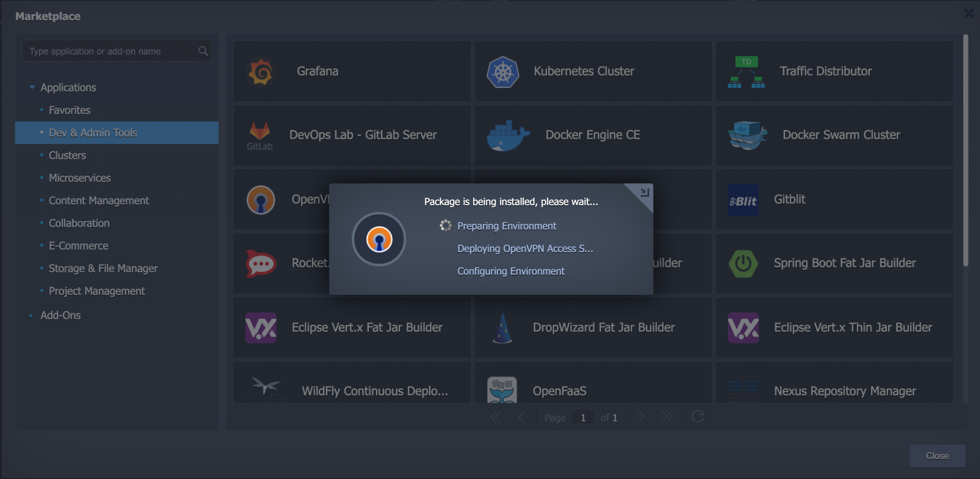Click the GitLab fox logo
Screen dimensions: 980x479
coord(261,135)
